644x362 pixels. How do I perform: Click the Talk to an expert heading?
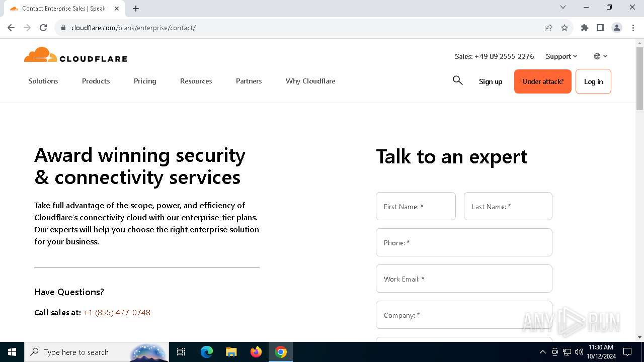click(x=452, y=156)
